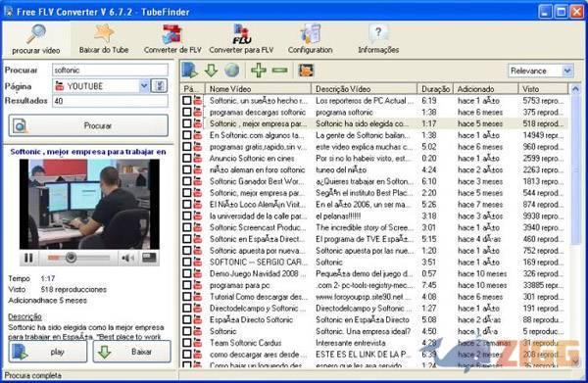The image size is (588, 383).
Task: Check the box for 'Team Softonic Cardus'
Action: pyautogui.click(x=187, y=343)
